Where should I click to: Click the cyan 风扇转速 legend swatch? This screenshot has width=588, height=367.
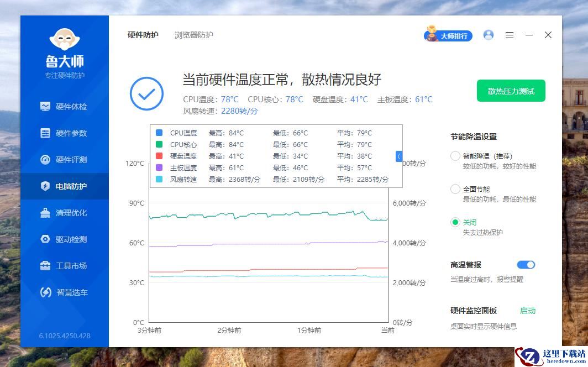click(159, 179)
